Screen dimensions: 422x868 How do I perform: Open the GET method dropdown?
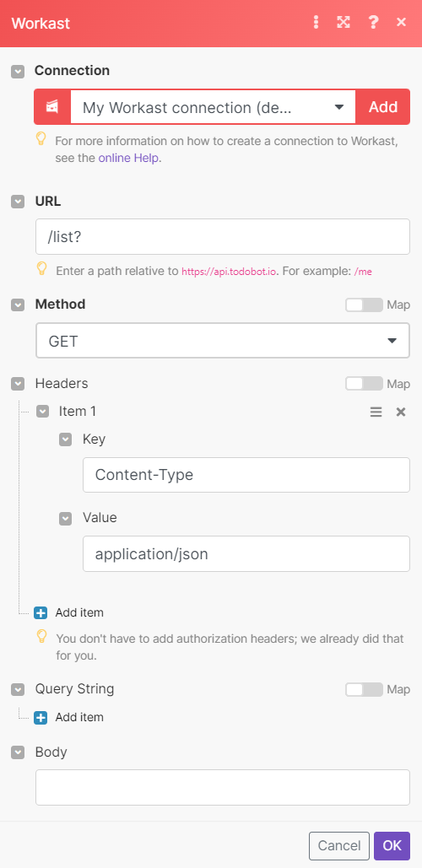(223, 341)
